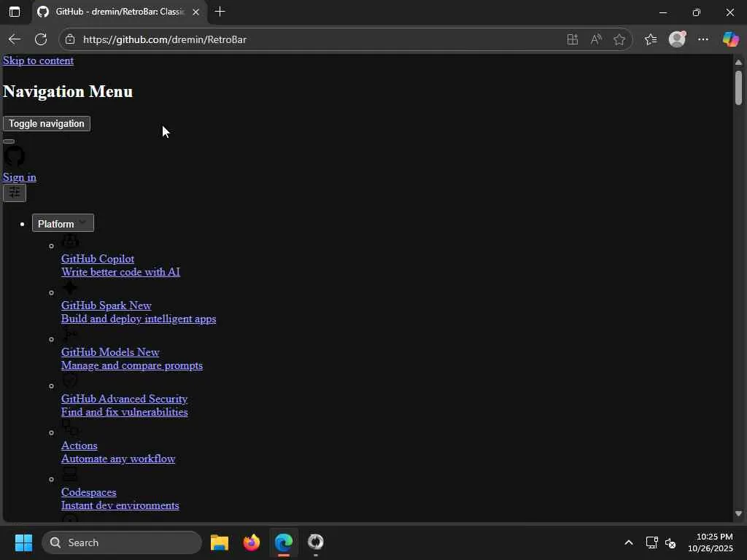
Task: Open the Codespaces link
Action: coord(88,492)
